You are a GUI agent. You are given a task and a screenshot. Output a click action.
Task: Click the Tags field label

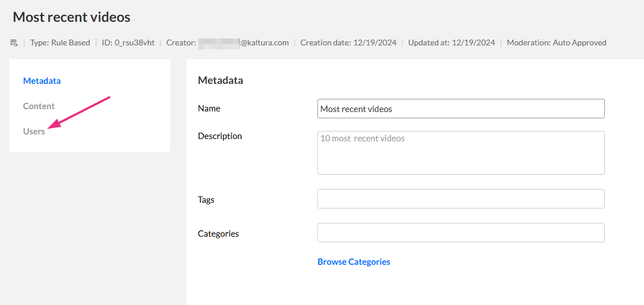[x=206, y=200]
